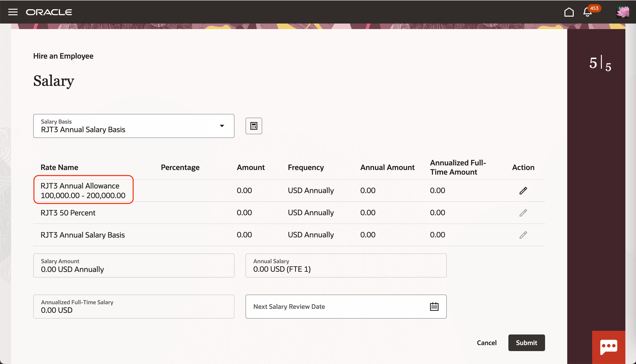The width and height of the screenshot is (636, 364).
Task: Open your profile avatar picture
Action: click(x=623, y=12)
